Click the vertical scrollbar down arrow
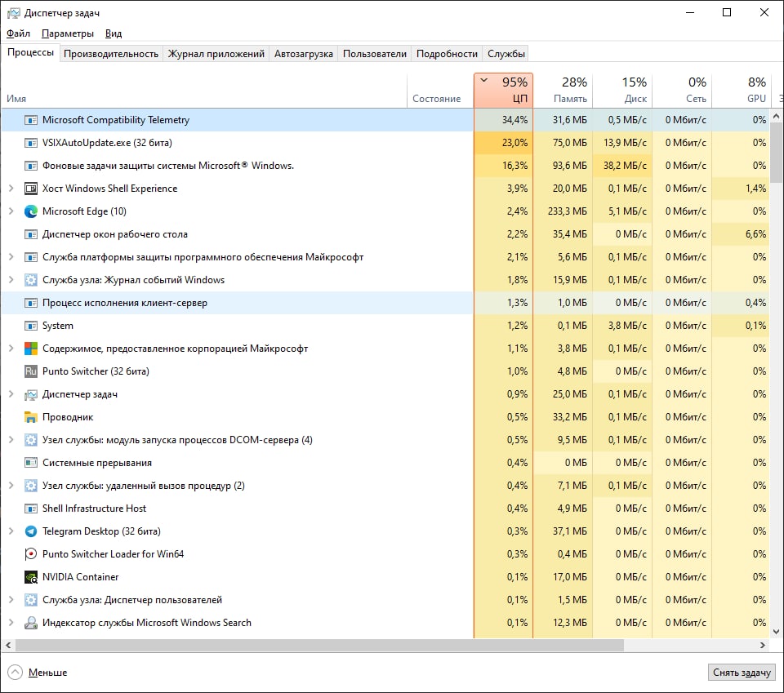 (776, 632)
